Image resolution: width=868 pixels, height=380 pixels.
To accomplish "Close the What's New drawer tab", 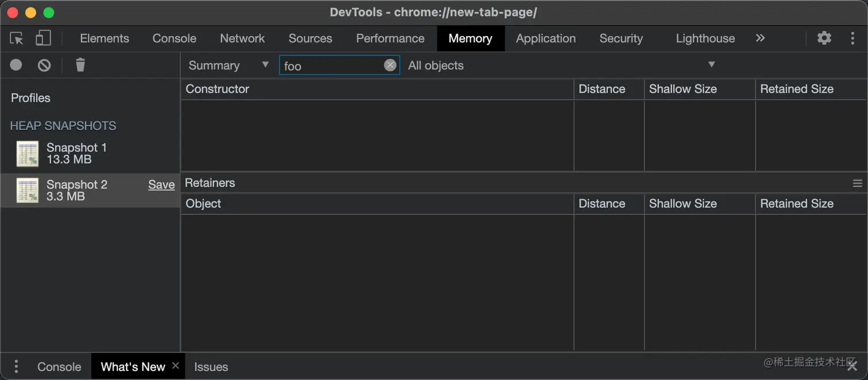I will coord(176,366).
